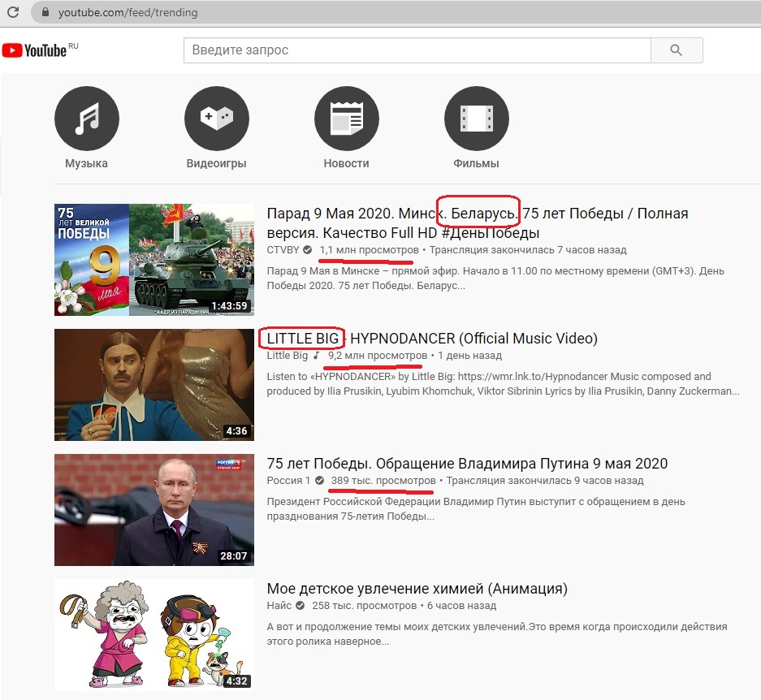Viewport: 761px width, 700px height.
Task: Focus the 'Введите запрос' search field
Action: click(x=417, y=50)
